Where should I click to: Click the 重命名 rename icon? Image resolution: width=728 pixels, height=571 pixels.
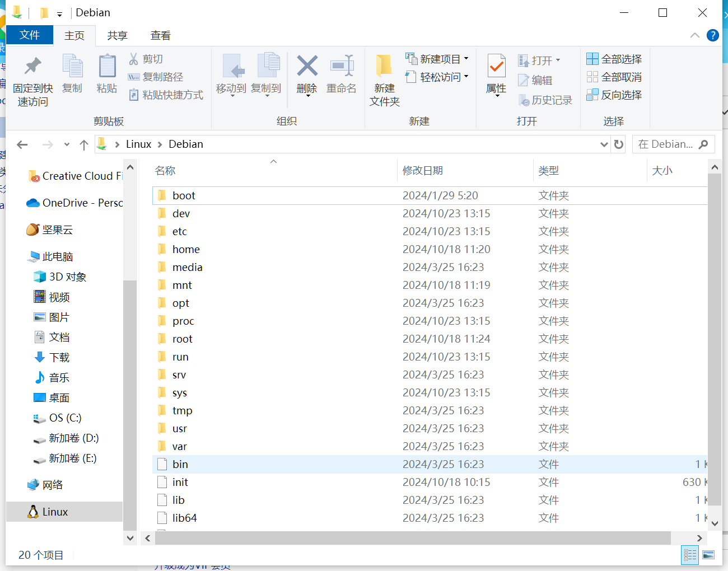342,66
